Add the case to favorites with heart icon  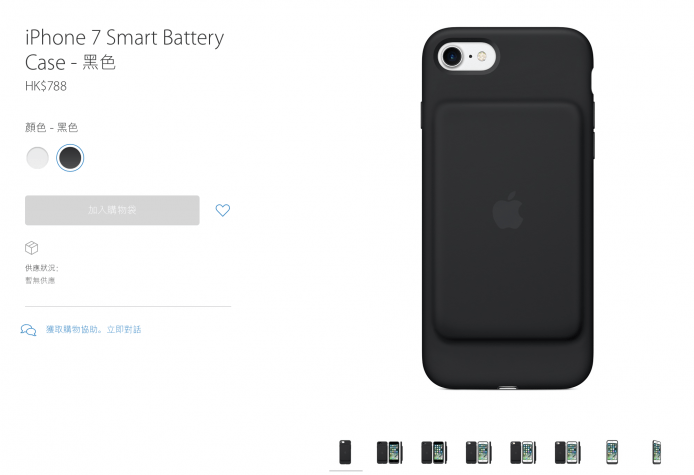tap(223, 210)
